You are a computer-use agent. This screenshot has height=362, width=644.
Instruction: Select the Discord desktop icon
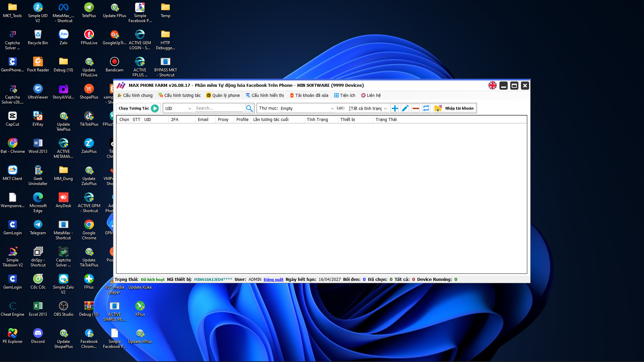click(x=38, y=336)
